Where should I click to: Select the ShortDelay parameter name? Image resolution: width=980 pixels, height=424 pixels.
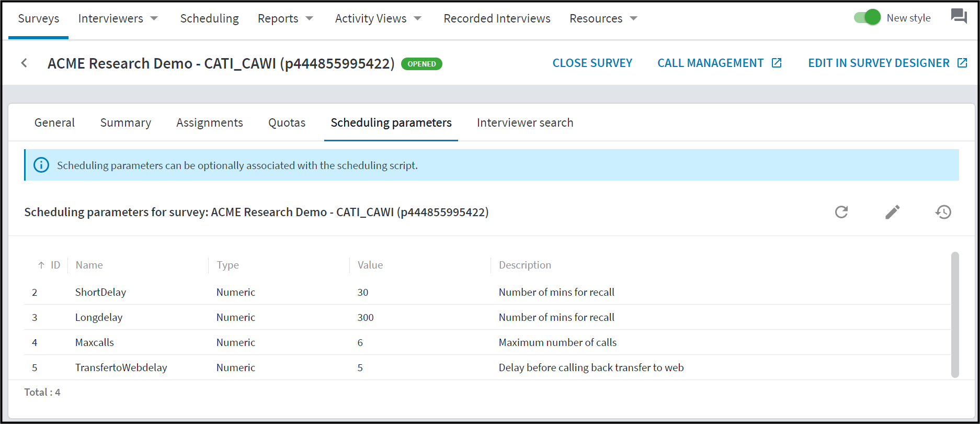tap(100, 292)
